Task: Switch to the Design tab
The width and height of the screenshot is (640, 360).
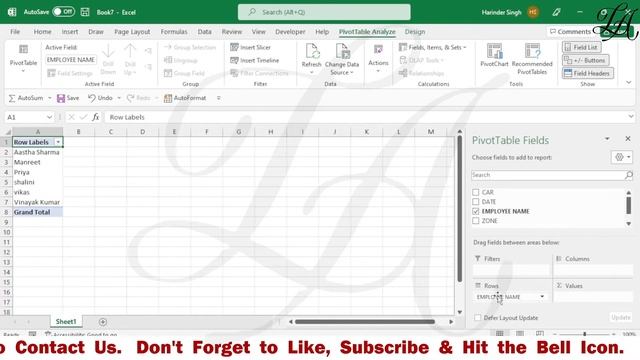Action: point(415,31)
